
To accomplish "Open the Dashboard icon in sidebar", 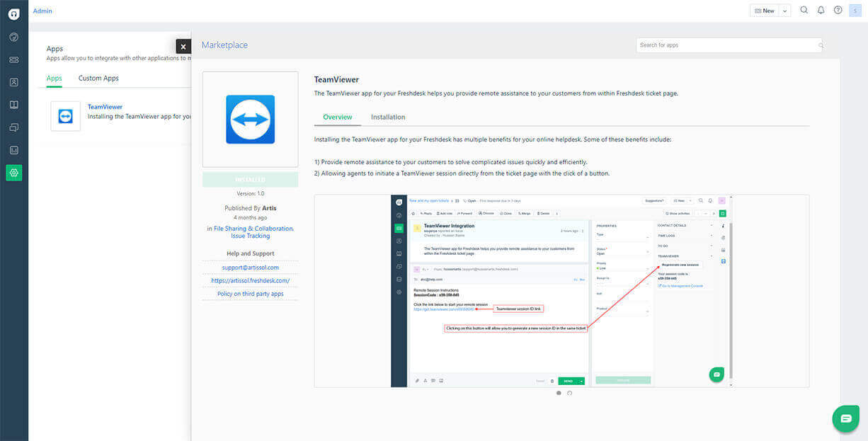I will tap(13, 38).
